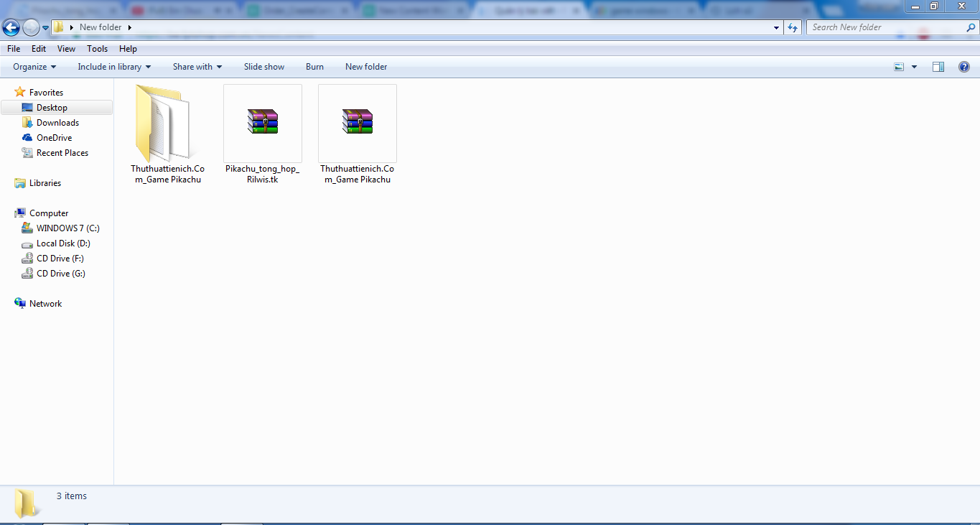The image size is (980, 525).
Task: Go back using the Back arrow button
Action: click(x=11, y=27)
